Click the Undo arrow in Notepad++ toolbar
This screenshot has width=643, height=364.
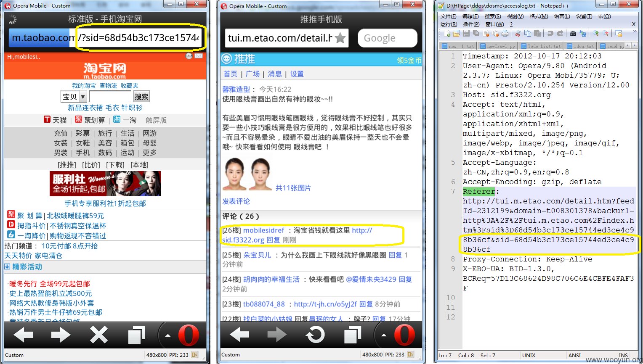pos(550,33)
